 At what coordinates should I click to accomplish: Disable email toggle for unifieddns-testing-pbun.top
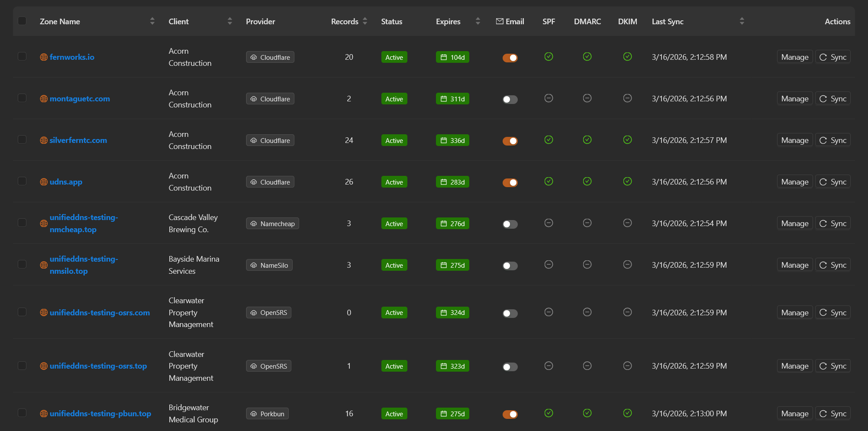click(510, 414)
